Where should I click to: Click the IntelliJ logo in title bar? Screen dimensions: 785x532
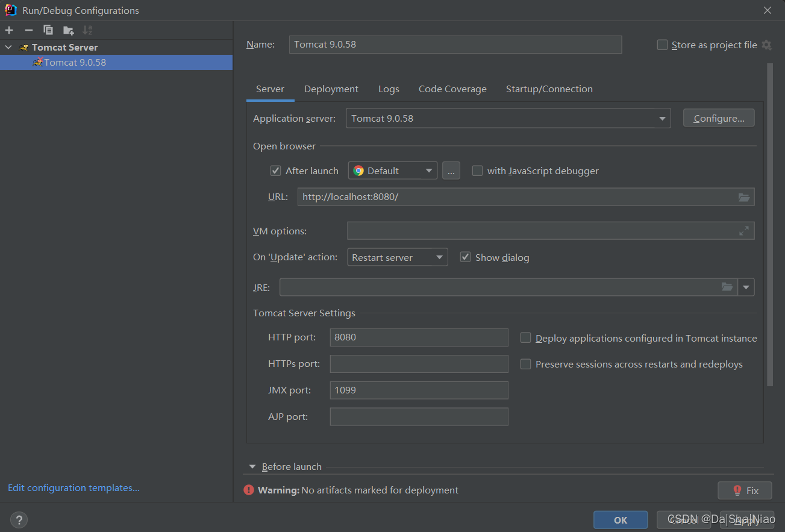(x=11, y=10)
